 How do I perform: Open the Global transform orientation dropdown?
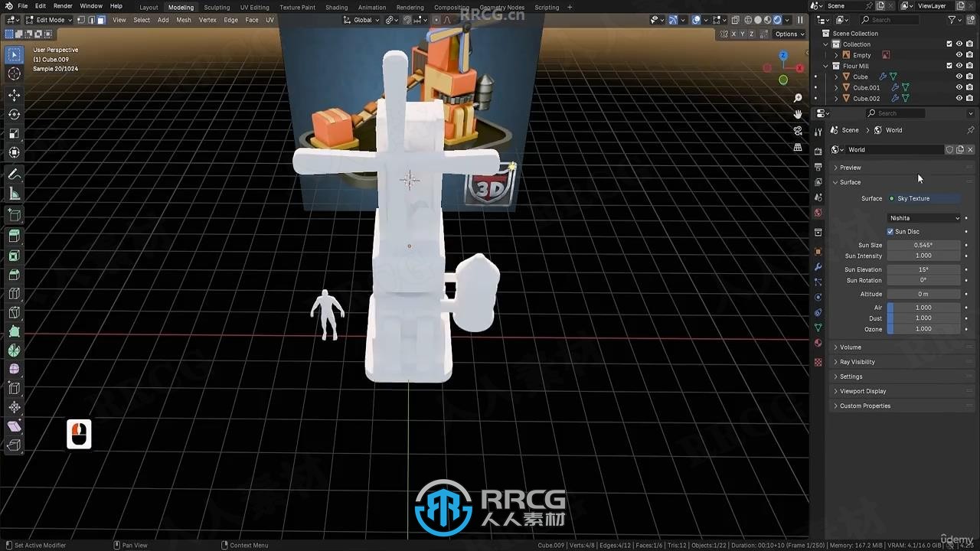point(361,20)
